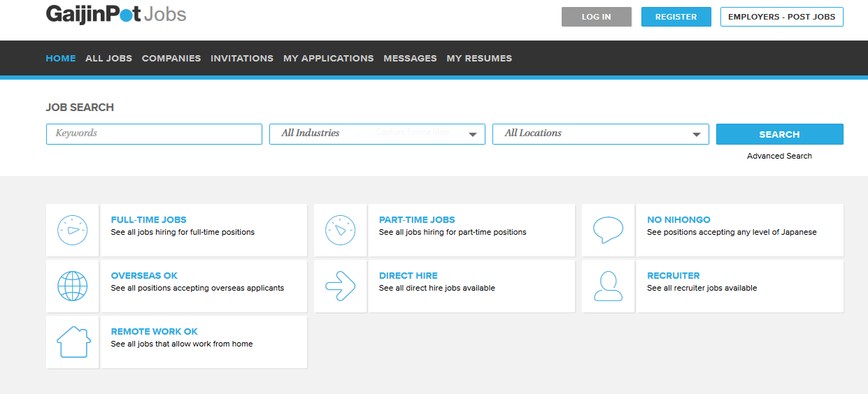Click the All Locations dropdown arrow
868x394 pixels.
[x=697, y=135]
